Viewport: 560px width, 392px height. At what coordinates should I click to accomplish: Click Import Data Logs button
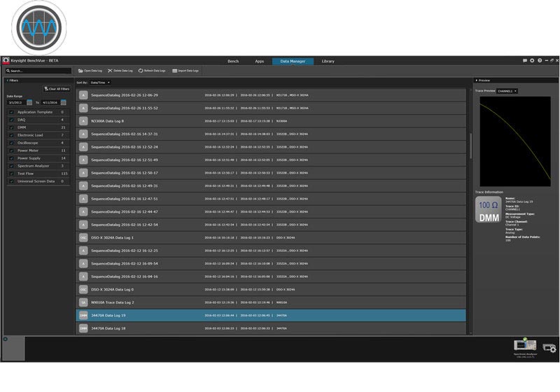185,71
